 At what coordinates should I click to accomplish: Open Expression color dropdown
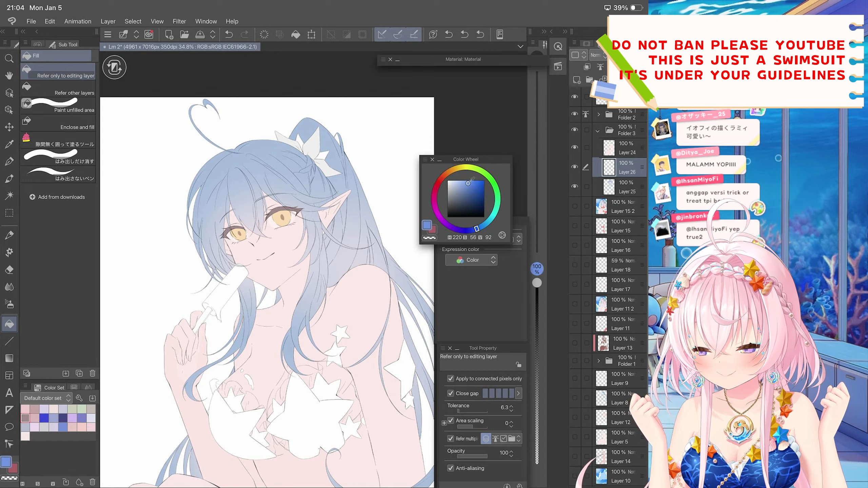click(x=471, y=260)
